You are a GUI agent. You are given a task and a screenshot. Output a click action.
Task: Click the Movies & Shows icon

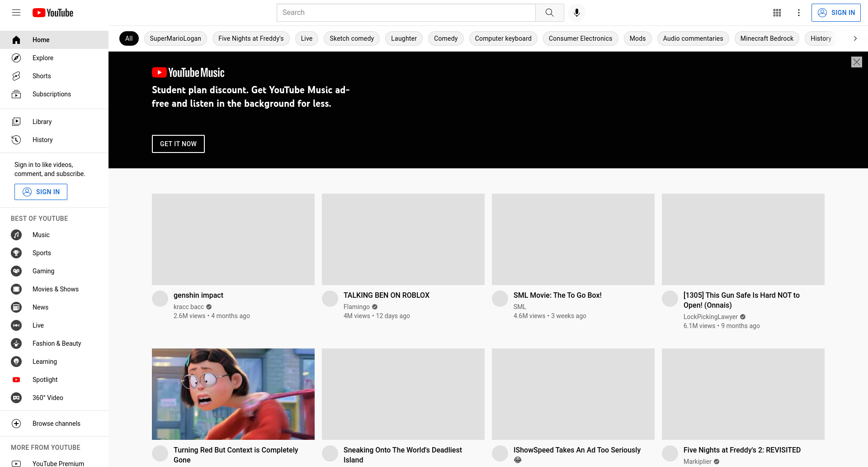tap(16, 289)
